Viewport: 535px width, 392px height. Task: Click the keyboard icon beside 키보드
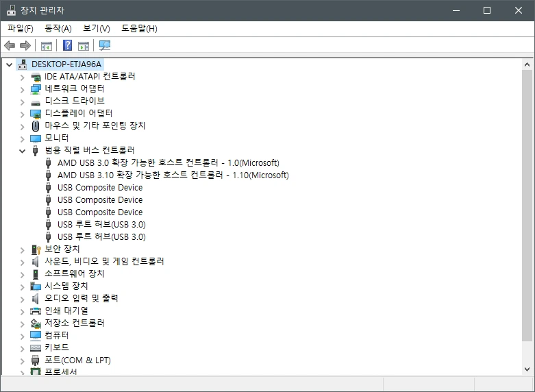pos(36,347)
